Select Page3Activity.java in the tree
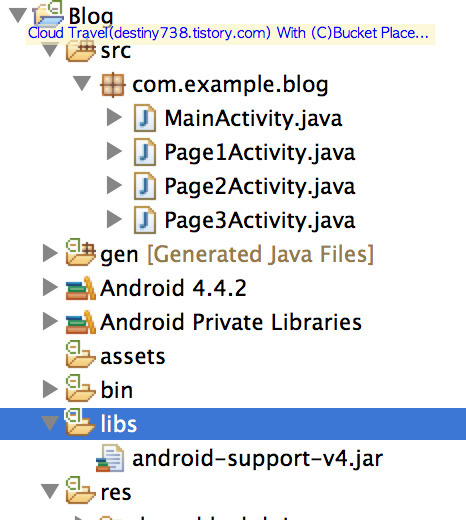466x520 pixels. [260, 221]
